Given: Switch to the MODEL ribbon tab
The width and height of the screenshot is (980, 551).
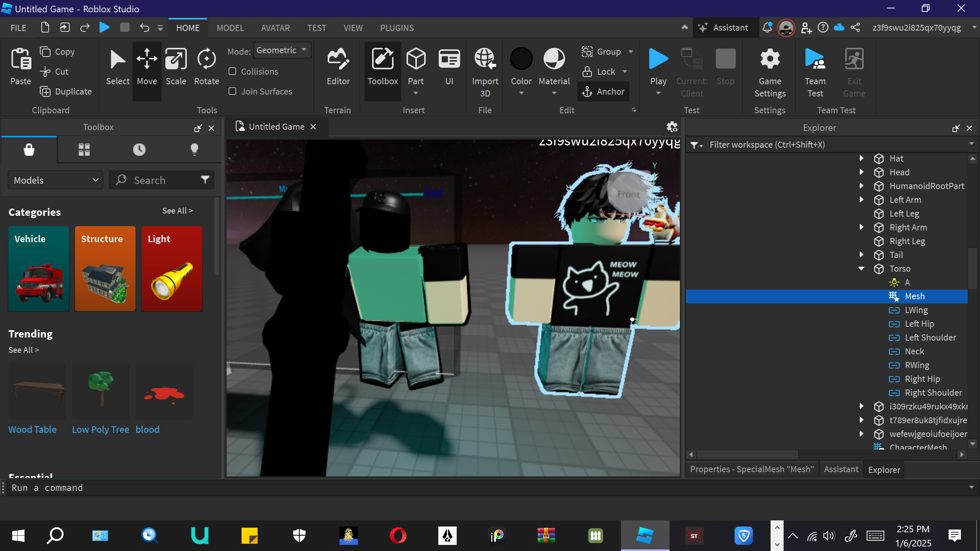Looking at the screenshot, I should [230, 28].
